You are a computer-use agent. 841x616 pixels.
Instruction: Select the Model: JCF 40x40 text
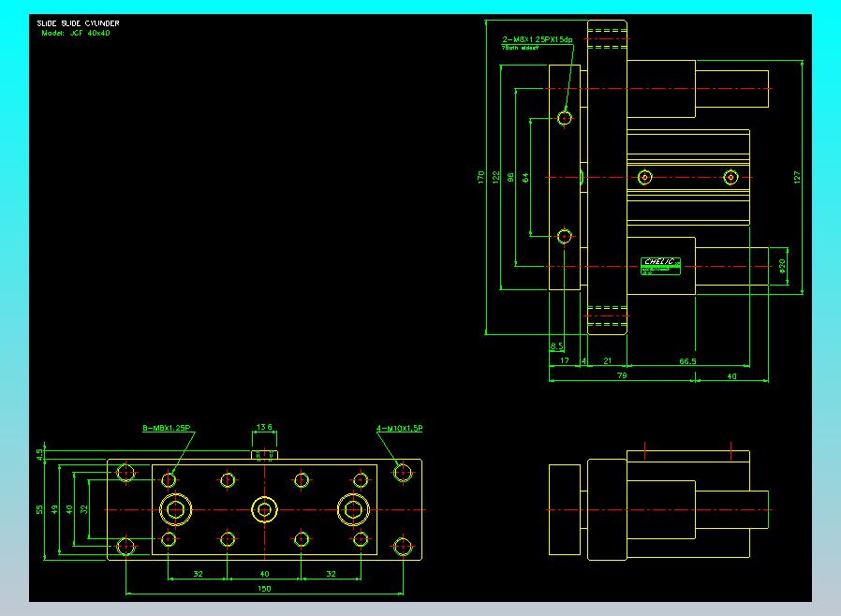click(x=76, y=33)
